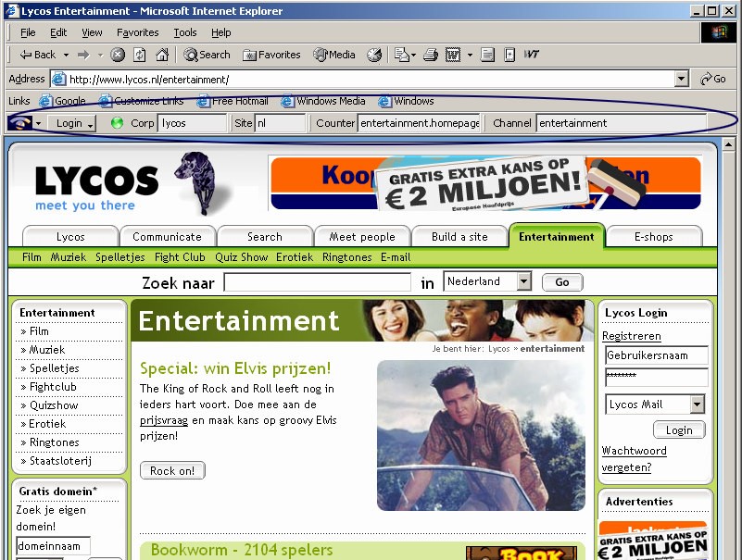Click the Counter field entertainment.homepage
This screenshot has width=742, height=560.
[419, 123]
